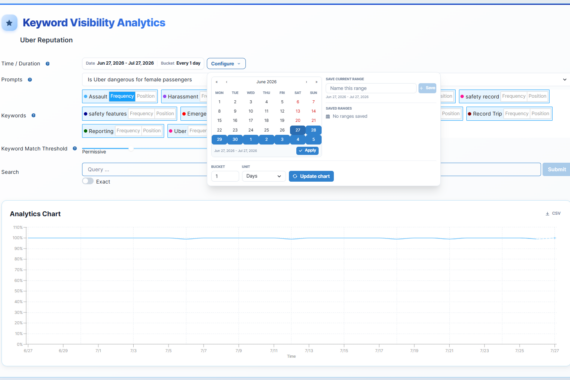Open the info icon next to Time / Duration

click(x=47, y=64)
